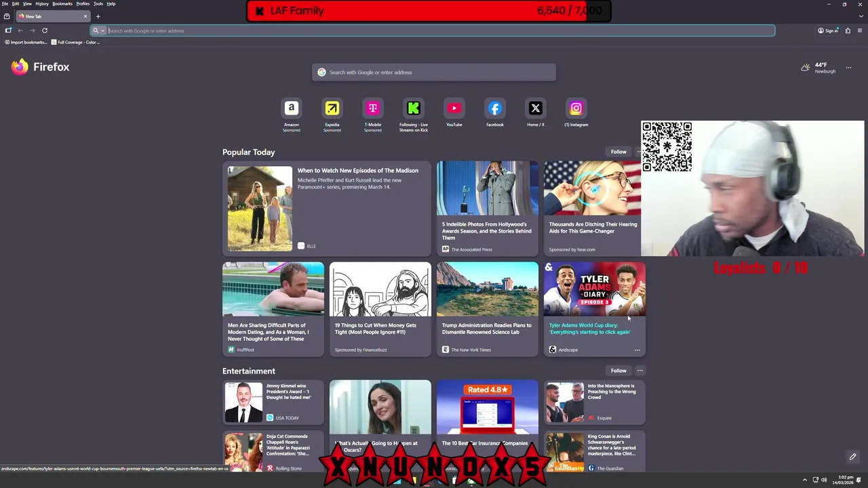Open the sidebar toggle icon
Screen dimensions: 868x488
point(8,30)
